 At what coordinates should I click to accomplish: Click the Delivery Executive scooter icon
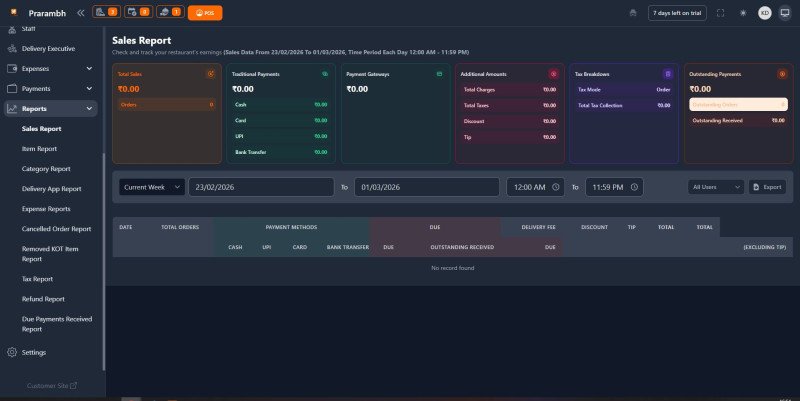[x=12, y=48]
